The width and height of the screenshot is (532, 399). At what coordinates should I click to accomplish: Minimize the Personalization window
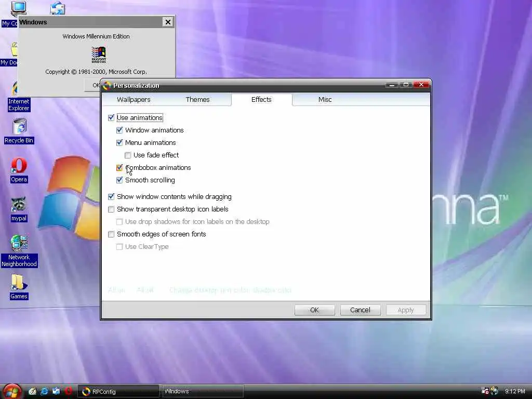[392, 85]
